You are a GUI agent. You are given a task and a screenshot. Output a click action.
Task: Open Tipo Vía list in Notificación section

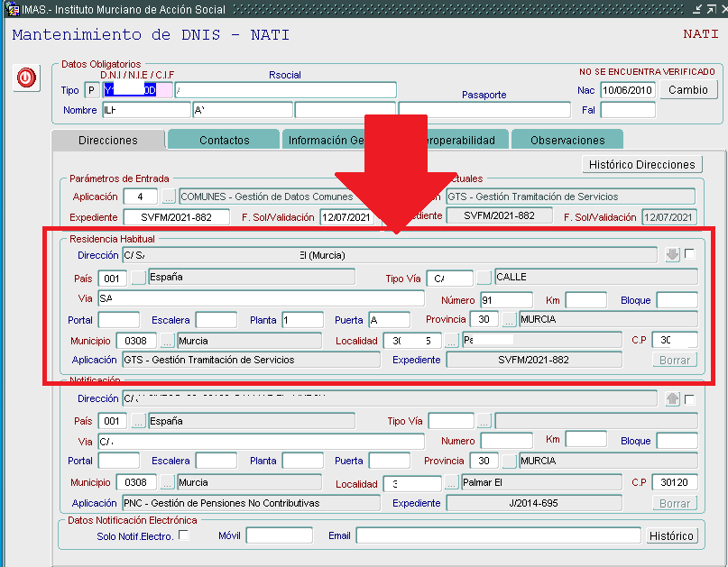pyautogui.click(x=484, y=421)
